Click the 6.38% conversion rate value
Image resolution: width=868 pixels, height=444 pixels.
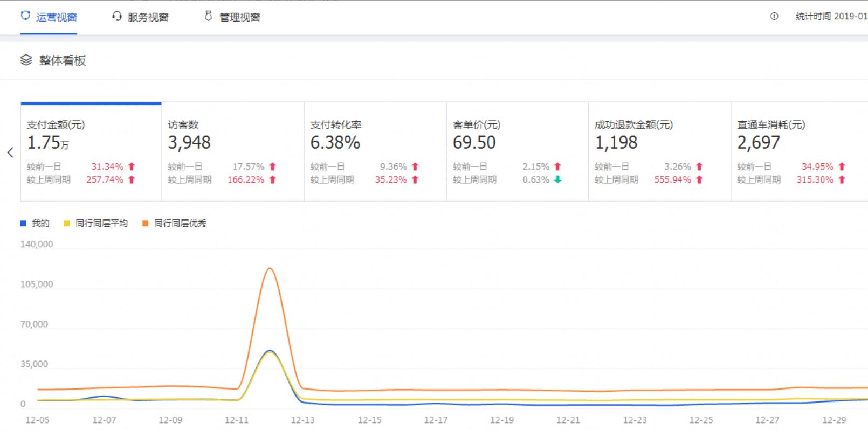pyautogui.click(x=335, y=143)
